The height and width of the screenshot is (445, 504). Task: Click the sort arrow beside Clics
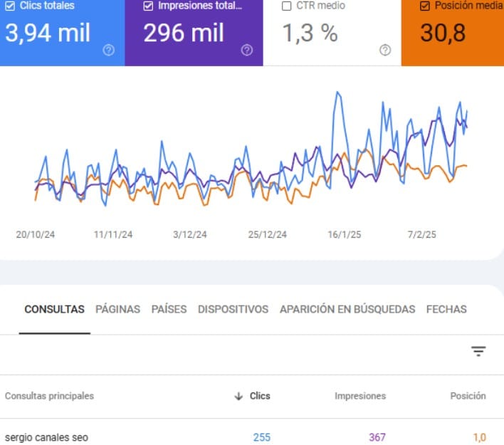click(238, 397)
